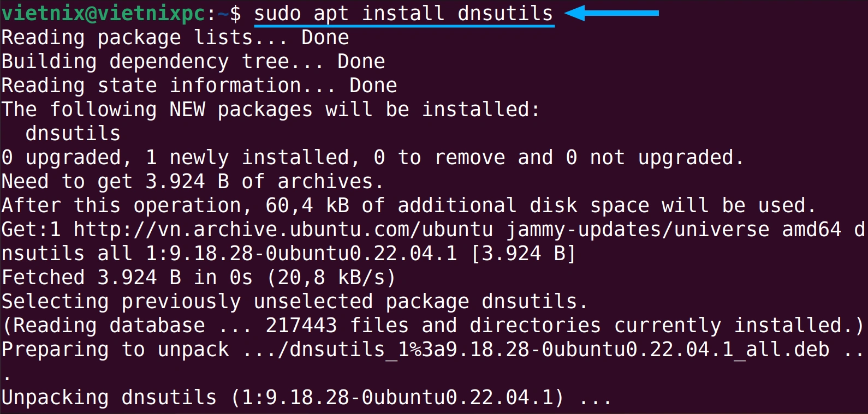Click the final "Unpacking dnsutils" line
868x414 pixels.
tap(307, 398)
